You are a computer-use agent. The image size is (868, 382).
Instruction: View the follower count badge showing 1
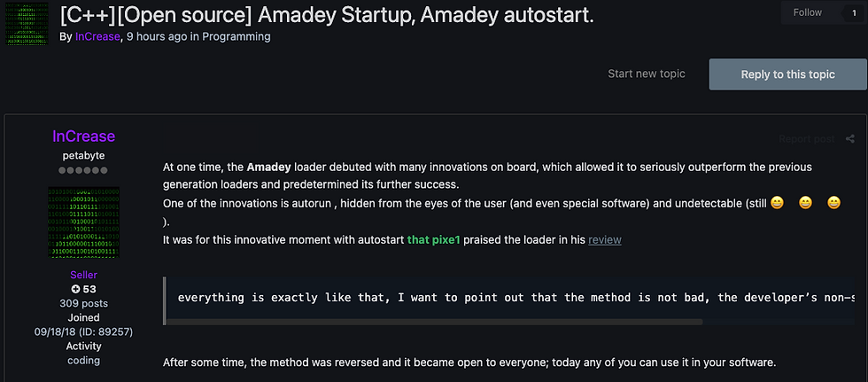854,12
